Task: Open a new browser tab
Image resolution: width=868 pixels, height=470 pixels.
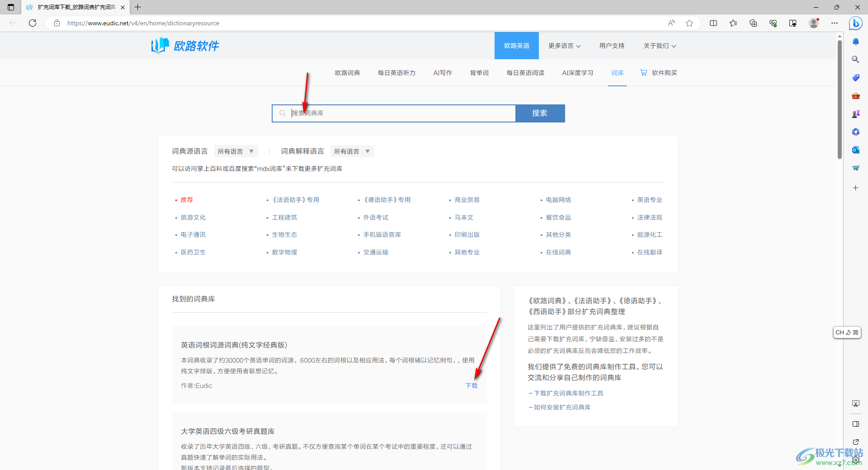Action: pyautogui.click(x=138, y=7)
